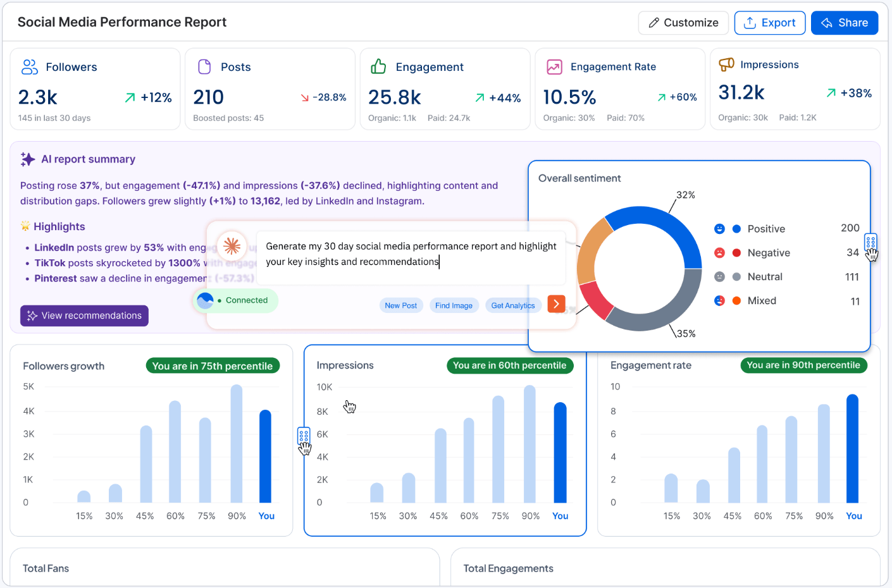Click the 'Total Engagements' heading
The height and width of the screenshot is (588, 892).
click(508, 568)
